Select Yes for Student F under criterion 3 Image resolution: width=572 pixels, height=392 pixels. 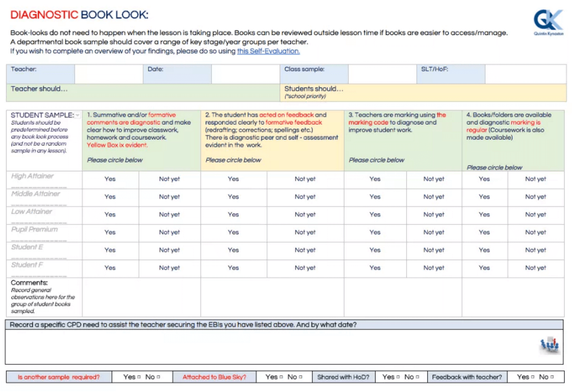tap(375, 268)
